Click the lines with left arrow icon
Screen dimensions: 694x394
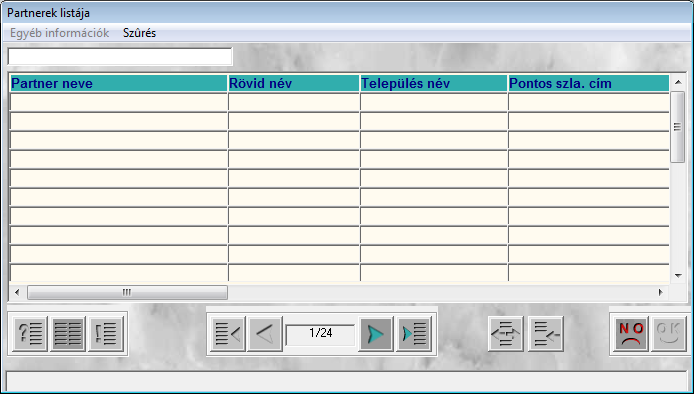tap(546, 334)
